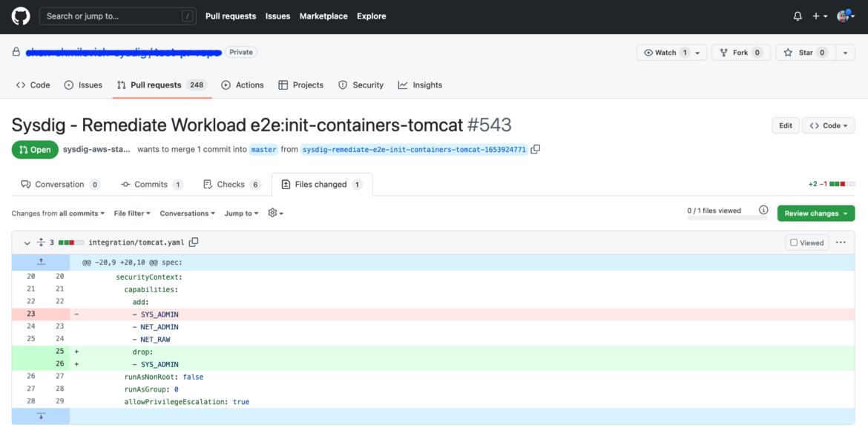Image resolution: width=868 pixels, height=439 pixels.
Task: Star the repository
Action: point(806,53)
